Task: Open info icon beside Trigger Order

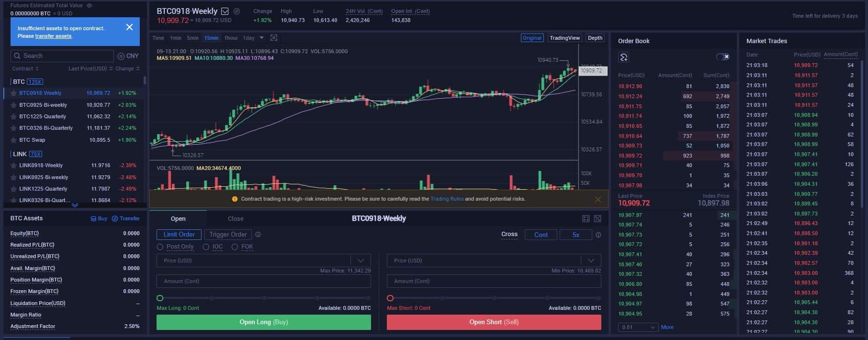Action: point(258,235)
